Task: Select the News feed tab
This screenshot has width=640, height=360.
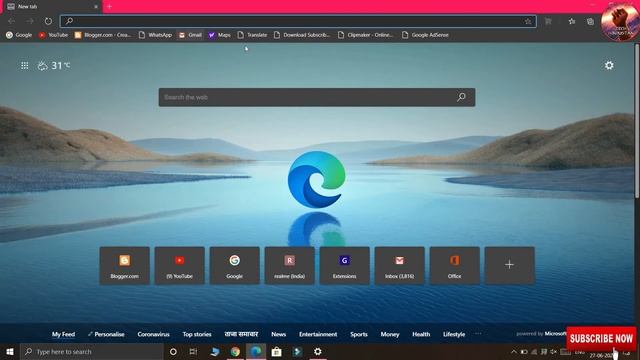Action: [278, 334]
